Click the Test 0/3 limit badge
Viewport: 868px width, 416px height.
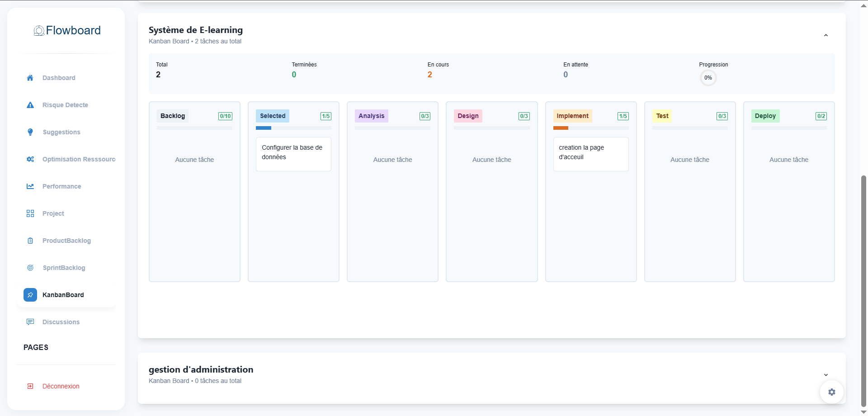[722, 116]
